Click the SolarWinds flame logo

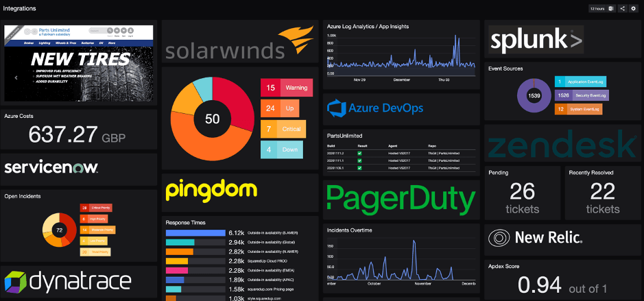pos(296,40)
